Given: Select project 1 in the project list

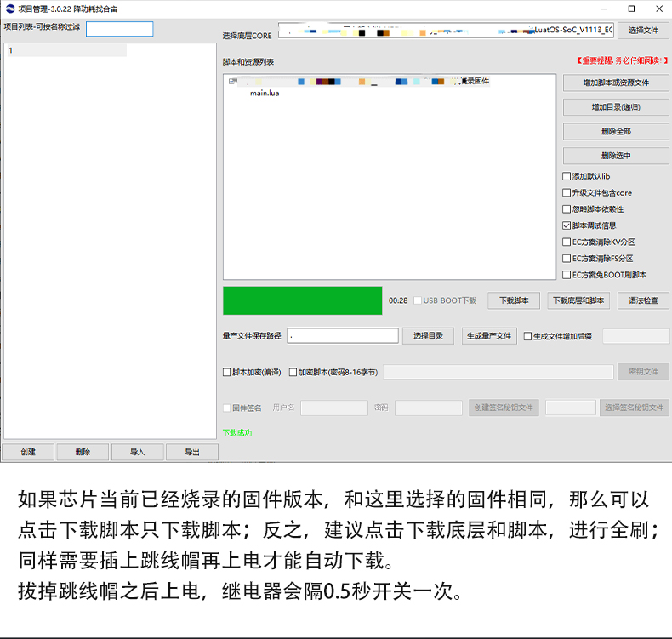Looking at the screenshot, I should click(65, 50).
